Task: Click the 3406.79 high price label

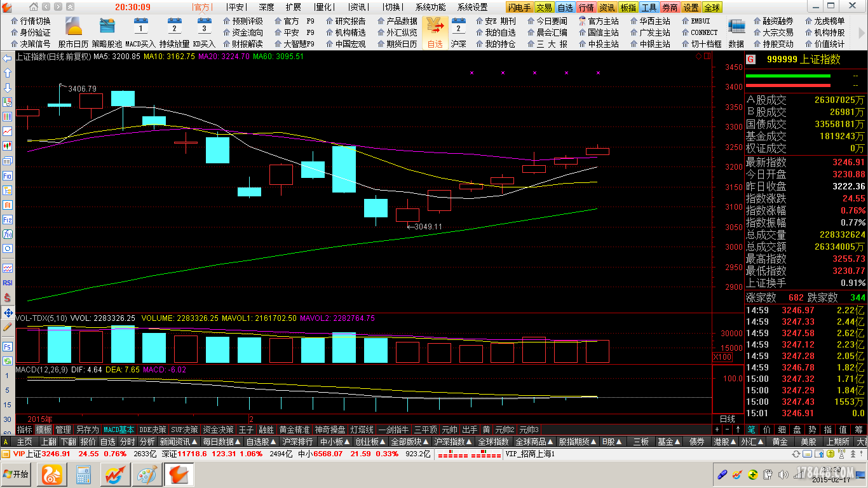Action: click(82, 88)
